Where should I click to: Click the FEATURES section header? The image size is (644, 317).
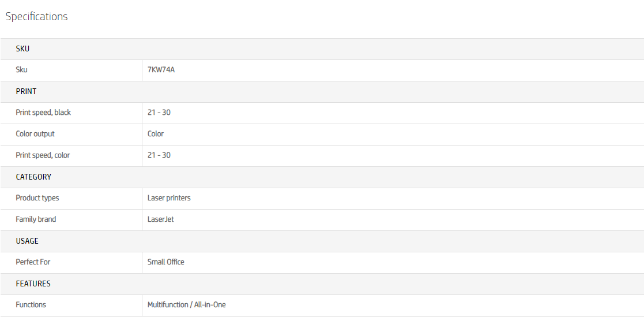pos(33,284)
